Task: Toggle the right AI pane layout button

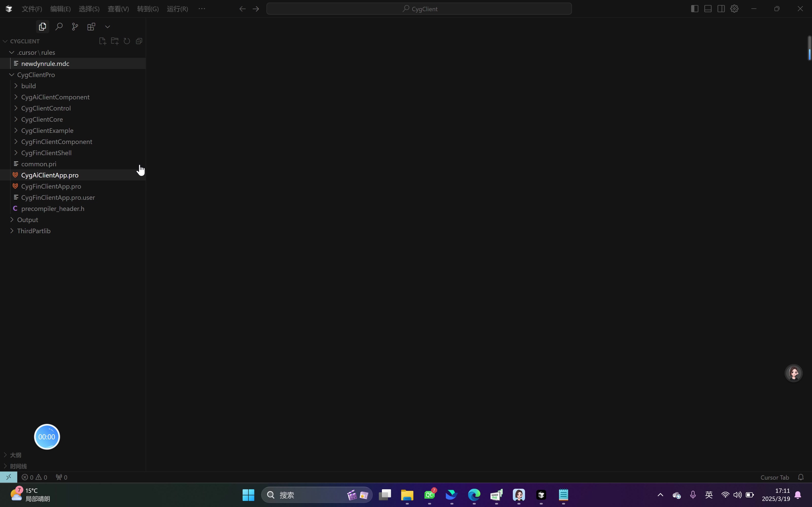Action: [721, 9]
